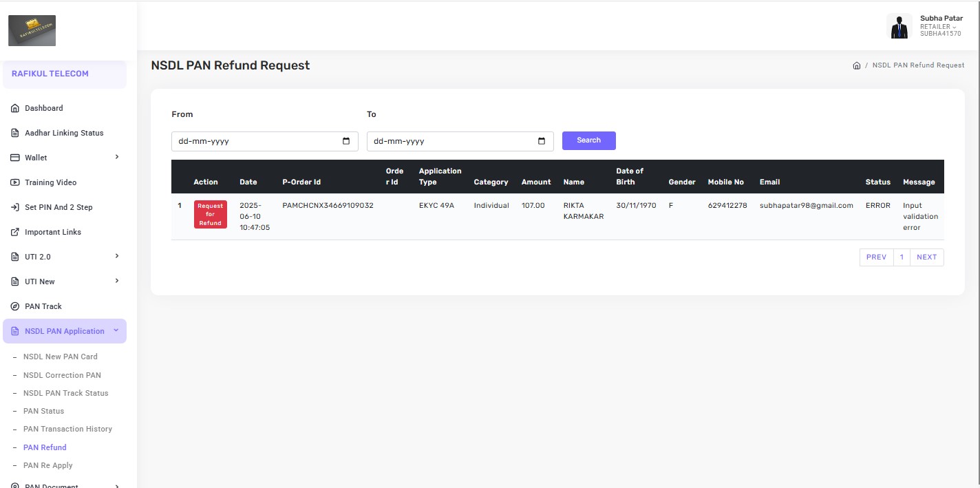980x488 pixels.
Task: Open NSDL New PAN Card page
Action: [61, 357]
